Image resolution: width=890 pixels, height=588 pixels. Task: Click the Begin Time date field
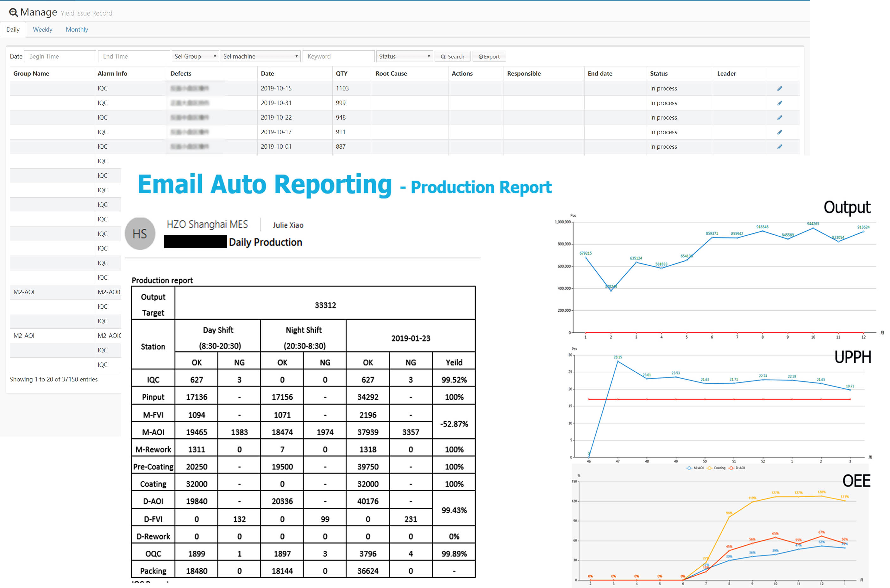[60, 56]
